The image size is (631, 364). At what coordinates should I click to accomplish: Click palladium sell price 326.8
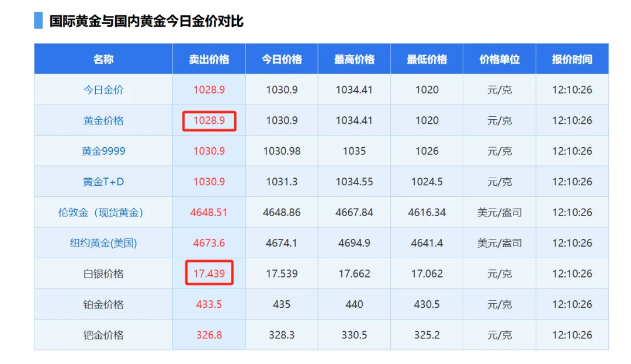click(x=209, y=335)
